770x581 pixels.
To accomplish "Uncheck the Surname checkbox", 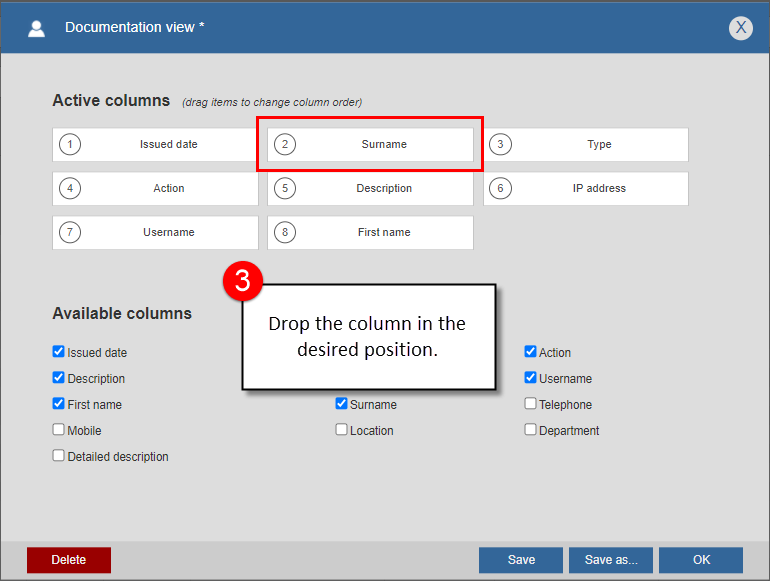I will 341,404.
